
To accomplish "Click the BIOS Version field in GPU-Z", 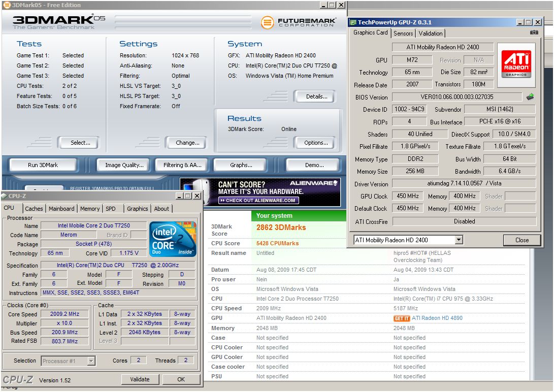I will point(457,97).
